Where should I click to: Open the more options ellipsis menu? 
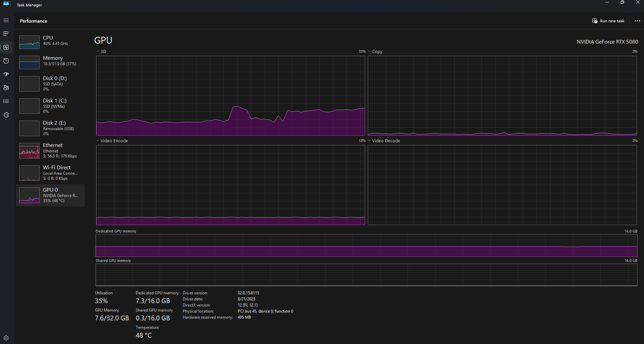[637, 21]
